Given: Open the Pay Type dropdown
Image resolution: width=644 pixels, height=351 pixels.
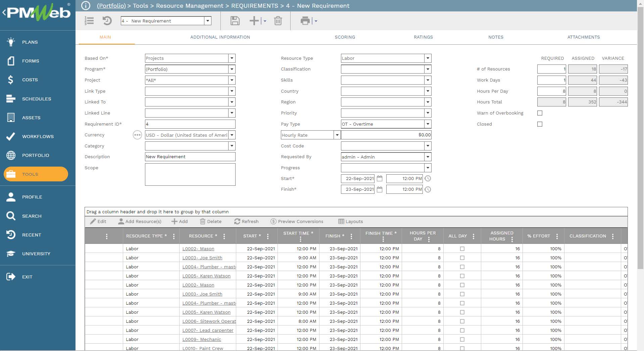Looking at the screenshot, I should (428, 124).
